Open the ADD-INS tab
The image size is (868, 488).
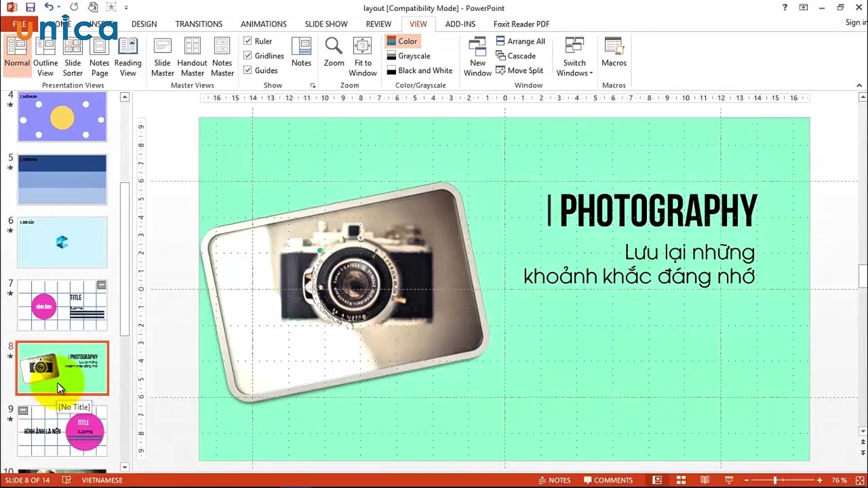click(x=460, y=24)
